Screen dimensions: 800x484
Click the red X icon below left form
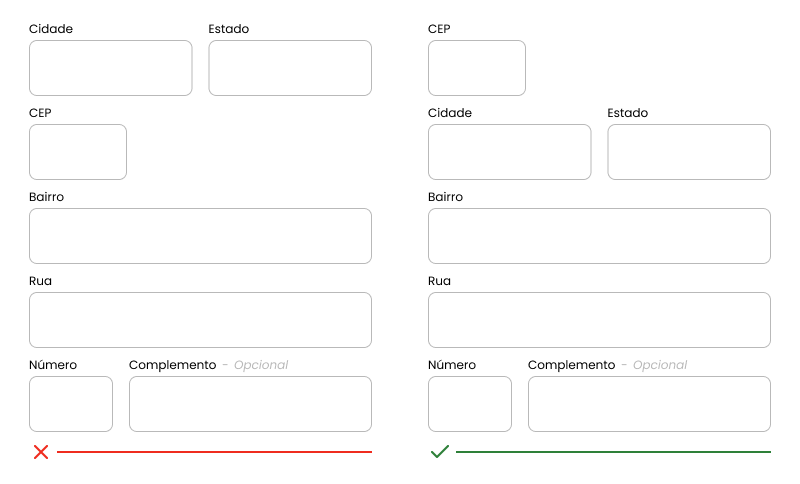[x=41, y=452]
